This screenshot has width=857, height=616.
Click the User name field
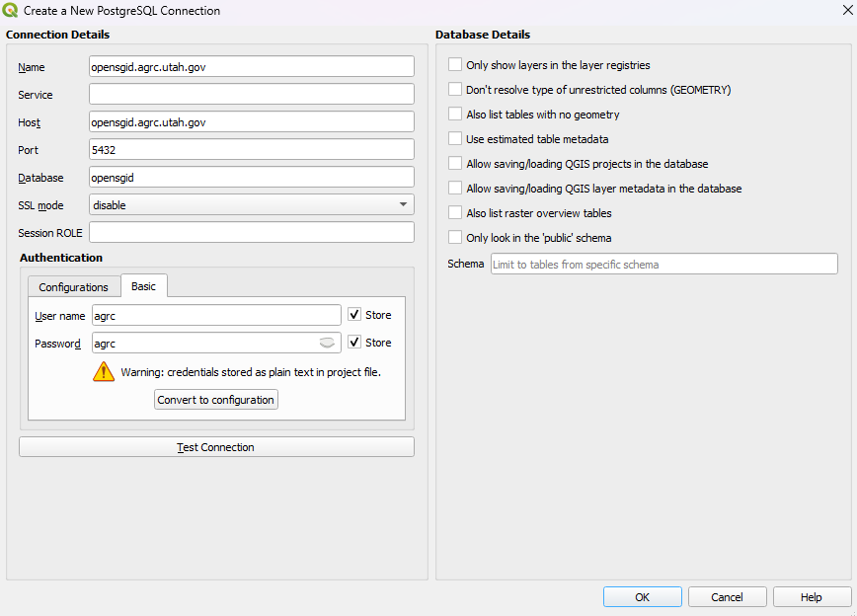click(216, 315)
